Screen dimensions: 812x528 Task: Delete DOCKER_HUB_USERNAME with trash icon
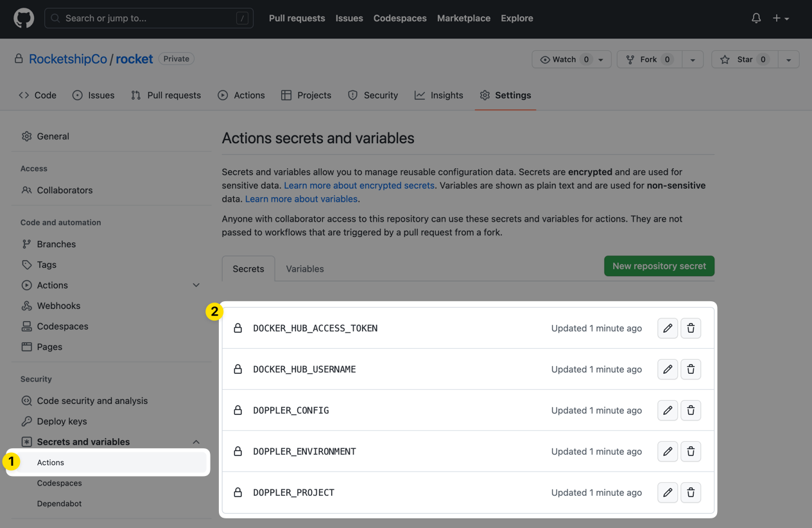[x=691, y=369]
